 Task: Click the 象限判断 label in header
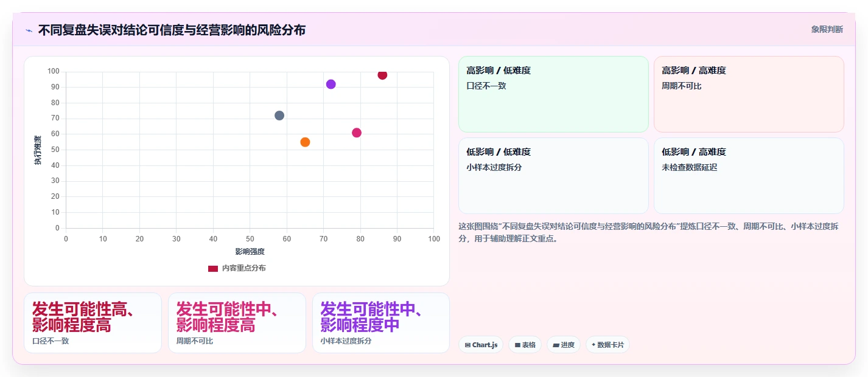(x=827, y=29)
